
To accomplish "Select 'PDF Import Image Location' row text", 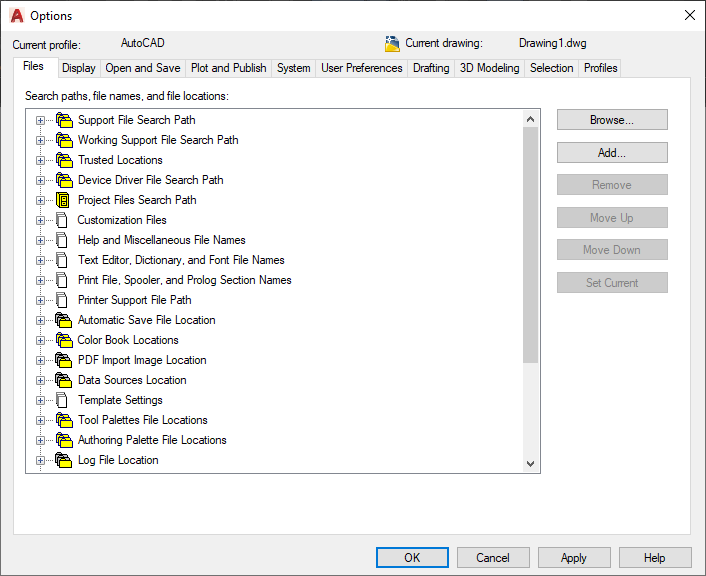I will tap(142, 360).
